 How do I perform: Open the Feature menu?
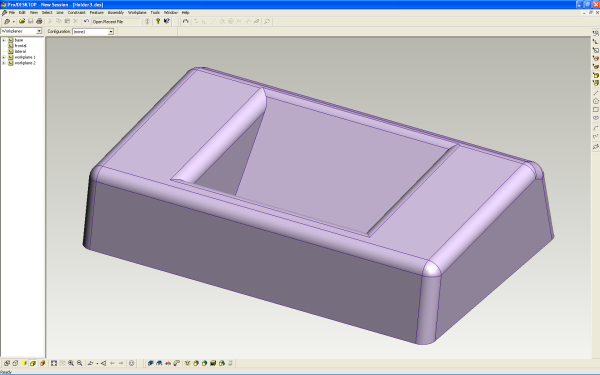coord(96,13)
